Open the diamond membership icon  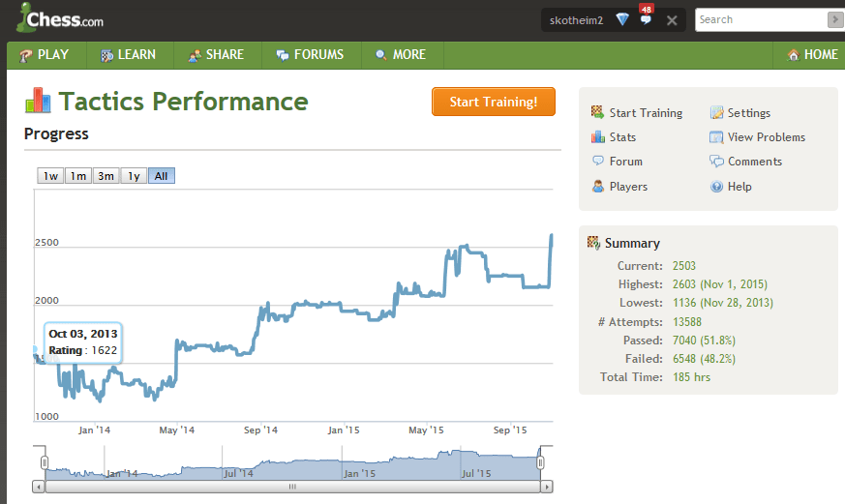click(x=622, y=20)
